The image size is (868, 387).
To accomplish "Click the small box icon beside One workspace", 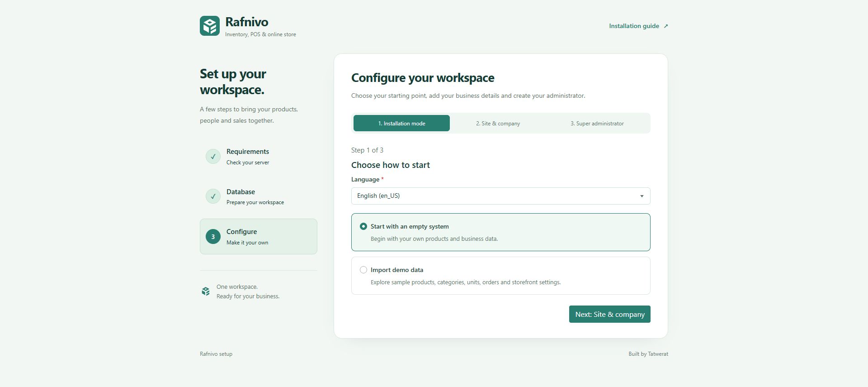I will tap(206, 291).
